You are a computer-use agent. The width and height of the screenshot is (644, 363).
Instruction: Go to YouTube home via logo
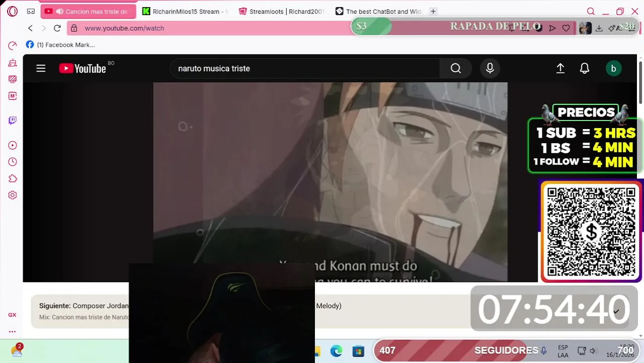point(83,69)
